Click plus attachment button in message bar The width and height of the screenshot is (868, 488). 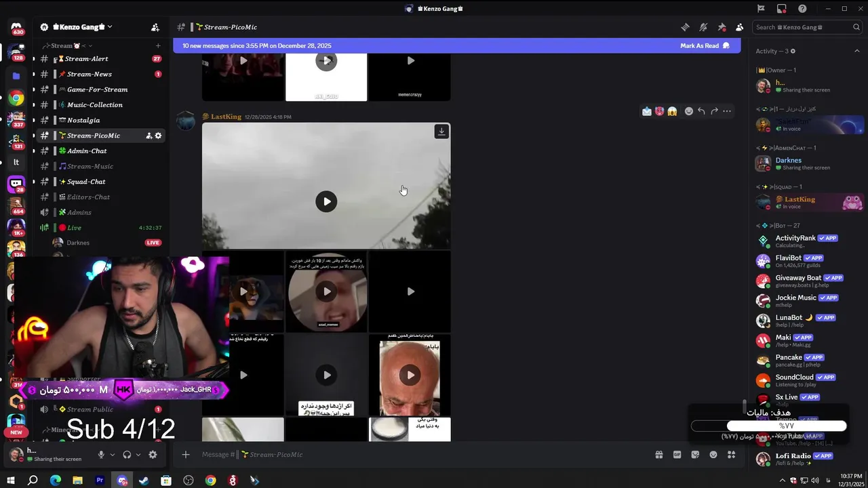186,455
